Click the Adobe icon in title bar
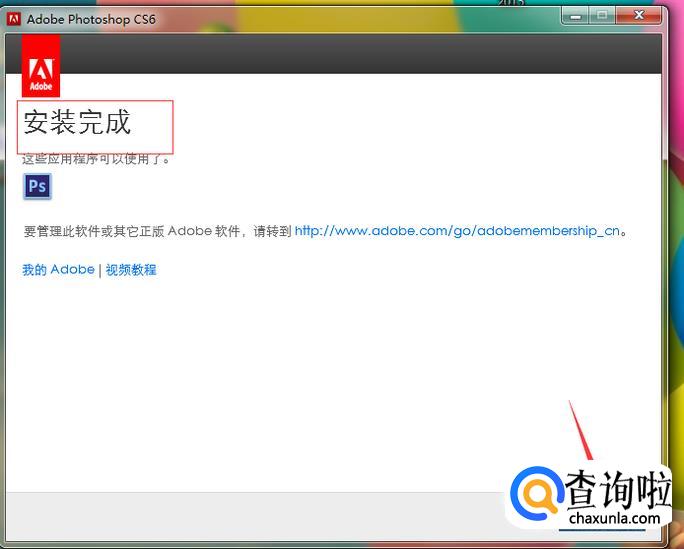This screenshot has height=549, width=684. click(x=14, y=19)
